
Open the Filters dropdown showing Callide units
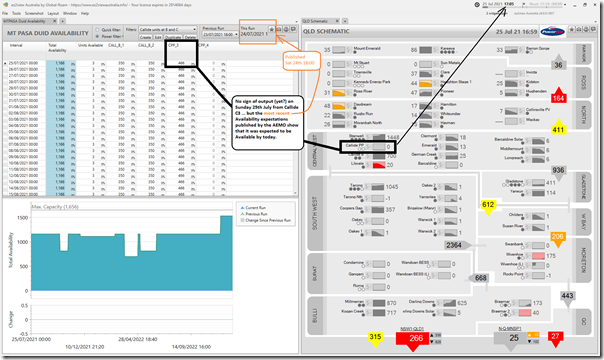(168, 29)
